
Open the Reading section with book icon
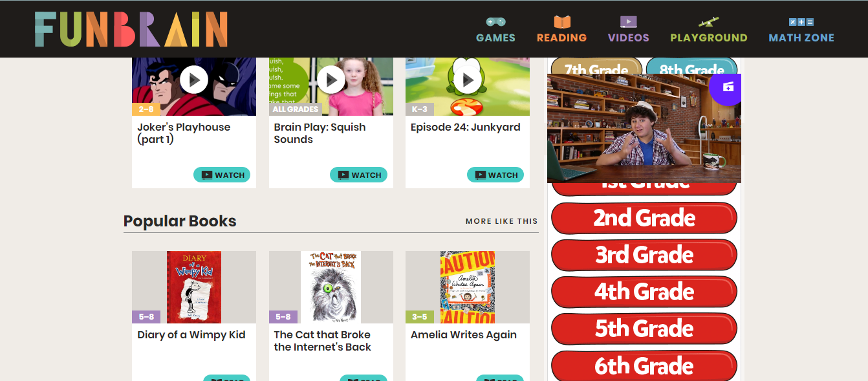pyautogui.click(x=561, y=30)
